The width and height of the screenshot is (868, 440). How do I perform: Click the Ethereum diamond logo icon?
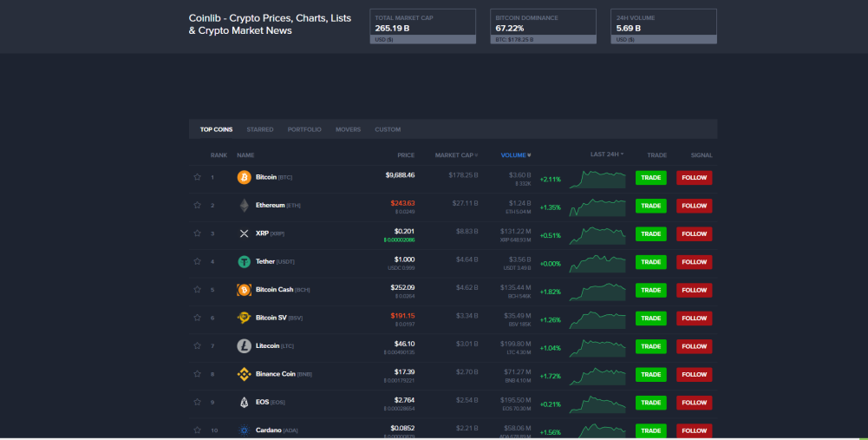tap(244, 206)
